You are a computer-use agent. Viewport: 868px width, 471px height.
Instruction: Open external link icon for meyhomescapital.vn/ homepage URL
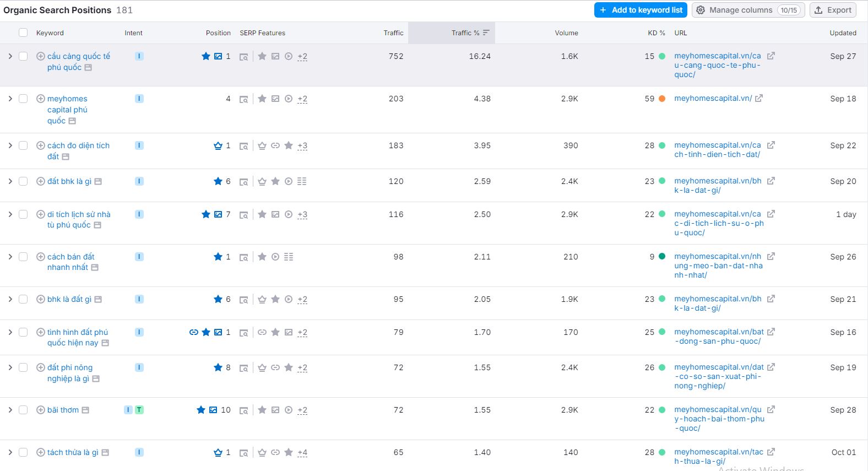tap(759, 98)
